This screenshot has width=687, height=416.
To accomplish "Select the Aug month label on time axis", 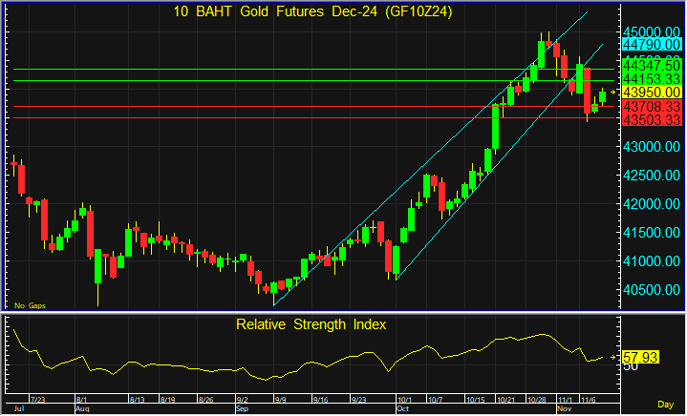I will point(82,409).
